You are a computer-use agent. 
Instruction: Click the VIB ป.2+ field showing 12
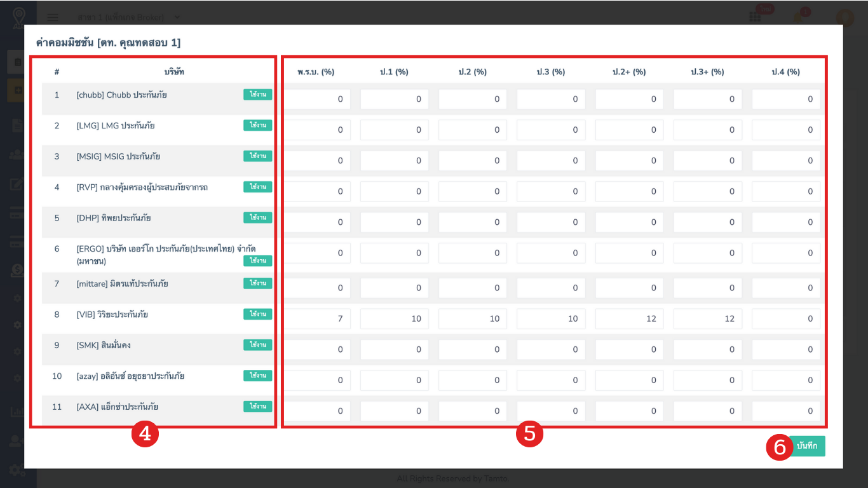pos(629,318)
